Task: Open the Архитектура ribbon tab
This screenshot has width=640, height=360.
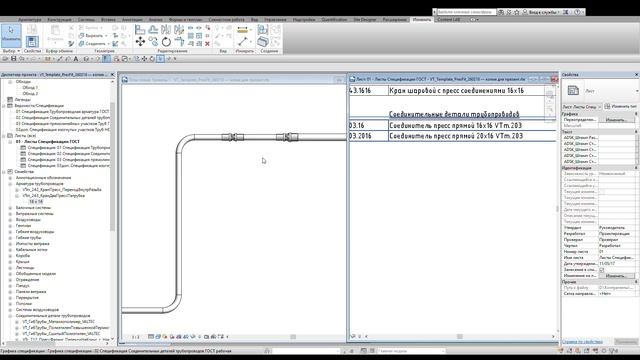Action: click(29, 19)
